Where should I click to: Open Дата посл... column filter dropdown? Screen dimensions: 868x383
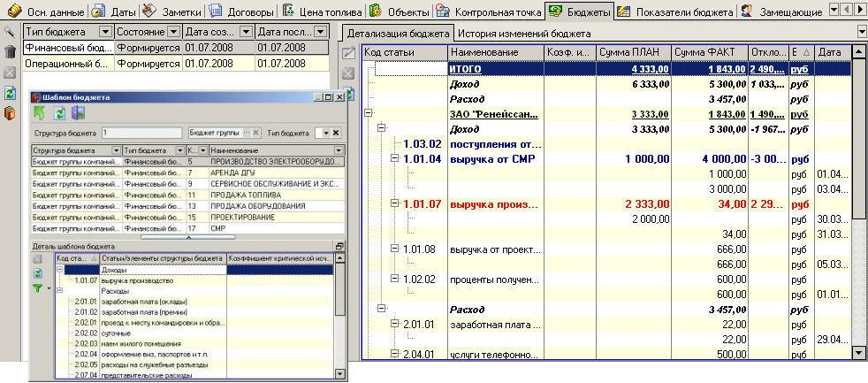point(319,33)
